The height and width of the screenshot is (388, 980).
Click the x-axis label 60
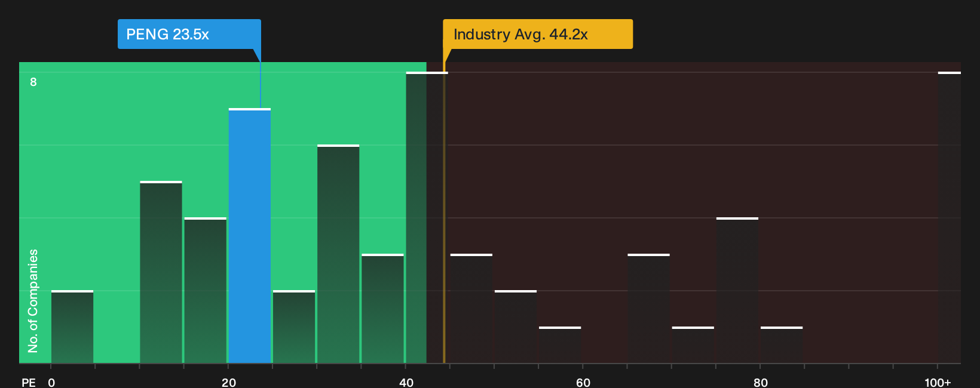click(x=583, y=382)
